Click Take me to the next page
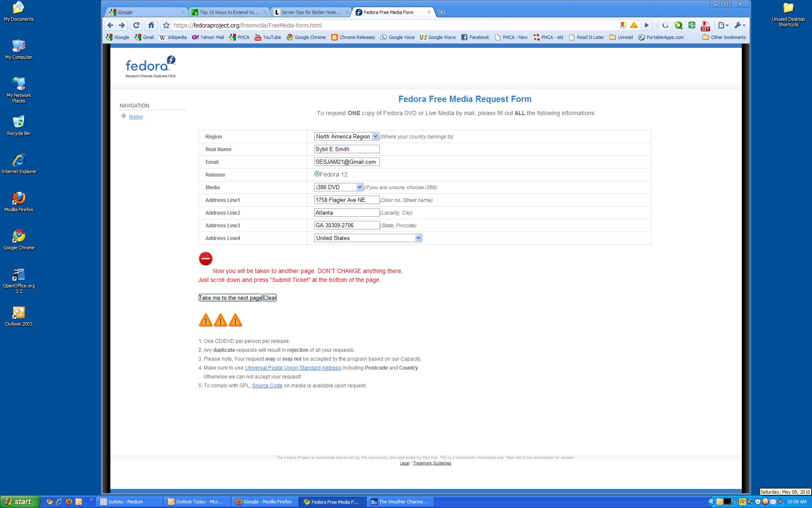Screen dimensions: 812x508 coord(230,298)
